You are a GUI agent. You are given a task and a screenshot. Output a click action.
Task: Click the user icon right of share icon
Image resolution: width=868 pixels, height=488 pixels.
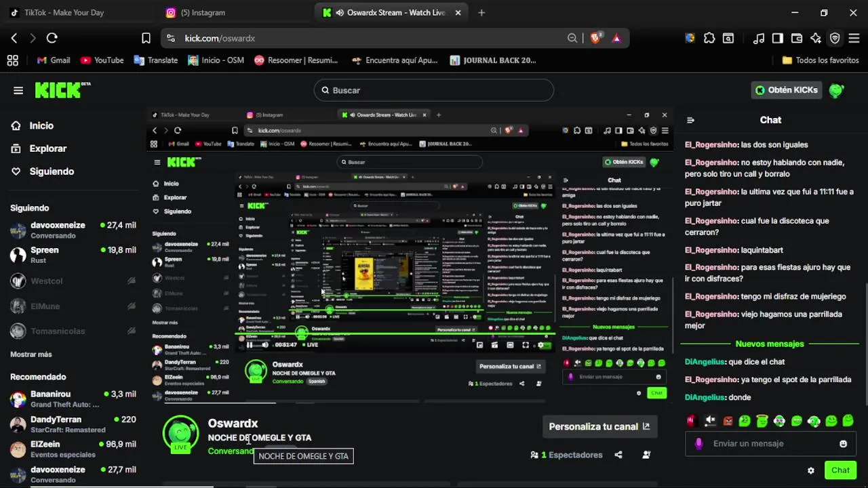[x=646, y=455]
